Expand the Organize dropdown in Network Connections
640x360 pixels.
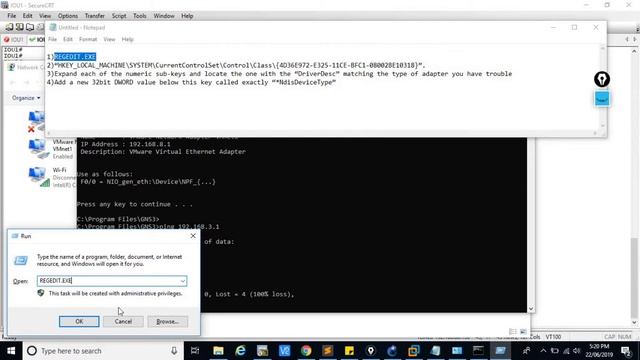click(26, 98)
